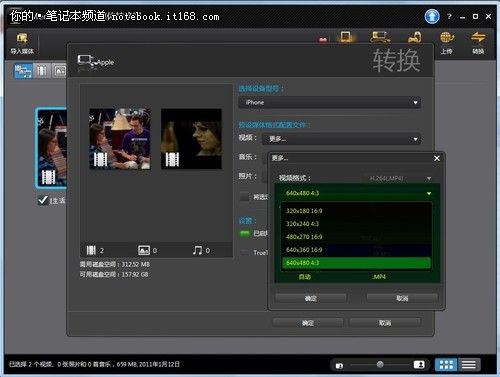Collapse the 640x480 4:3 resolution dropdown

(x=357, y=193)
